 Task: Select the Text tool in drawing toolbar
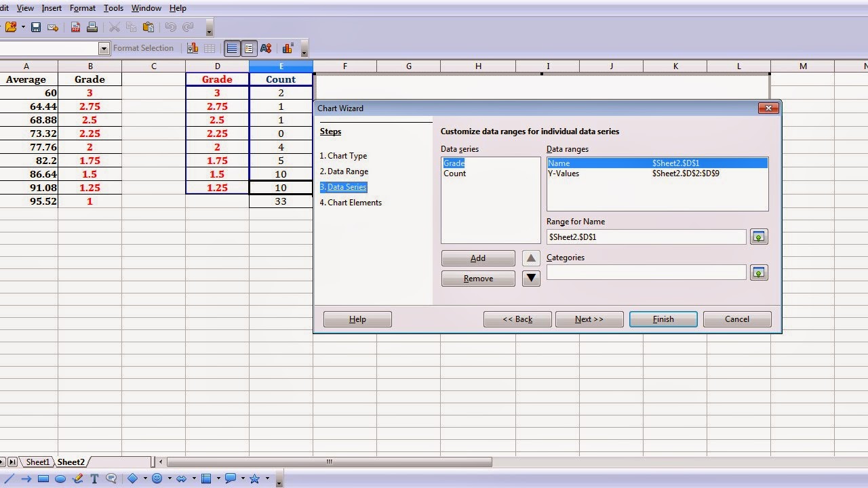click(94, 479)
